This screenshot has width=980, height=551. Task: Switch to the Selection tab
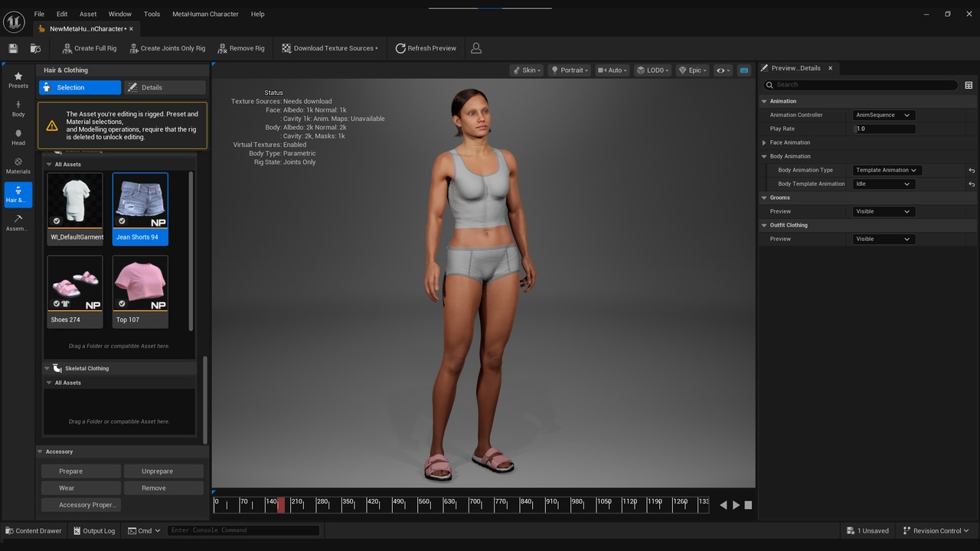(80, 87)
